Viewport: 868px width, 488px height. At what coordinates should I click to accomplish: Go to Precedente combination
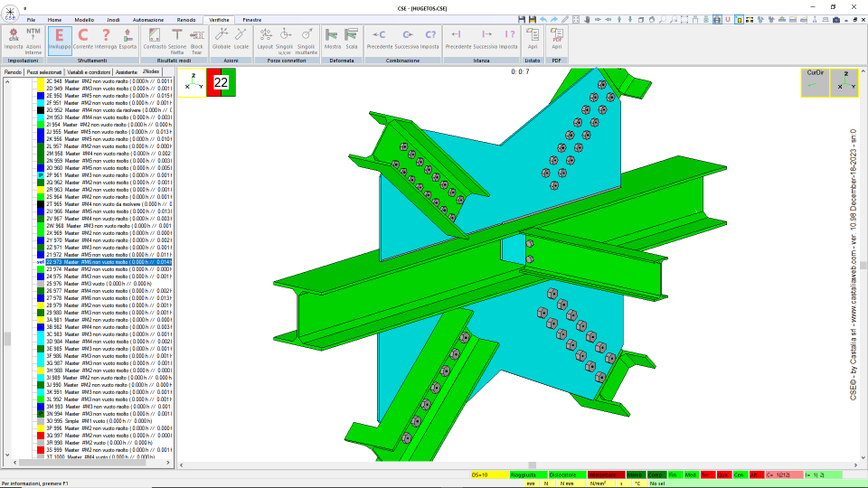click(x=379, y=39)
